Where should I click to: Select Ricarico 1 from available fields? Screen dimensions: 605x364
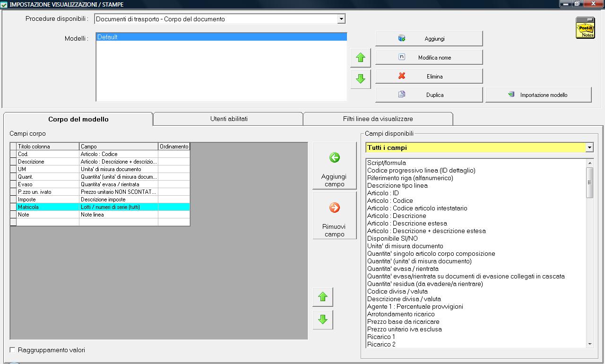pos(381,337)
